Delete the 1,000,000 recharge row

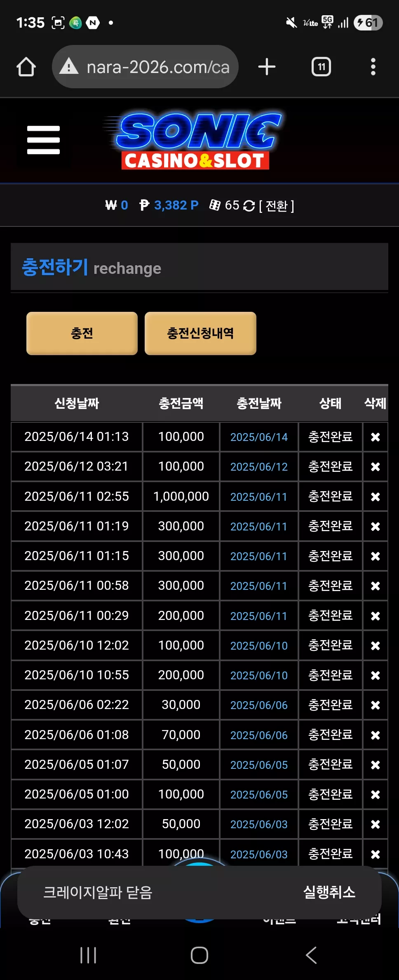pos(375,497)
